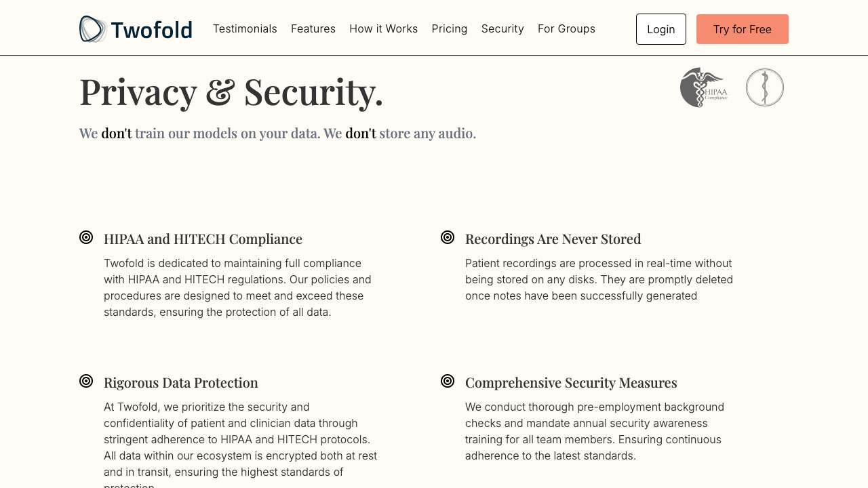This screenshot has width=868, height=488.
Task: Click the bullseye icon beside Comprehensive Security Measures
Action: 447,380
